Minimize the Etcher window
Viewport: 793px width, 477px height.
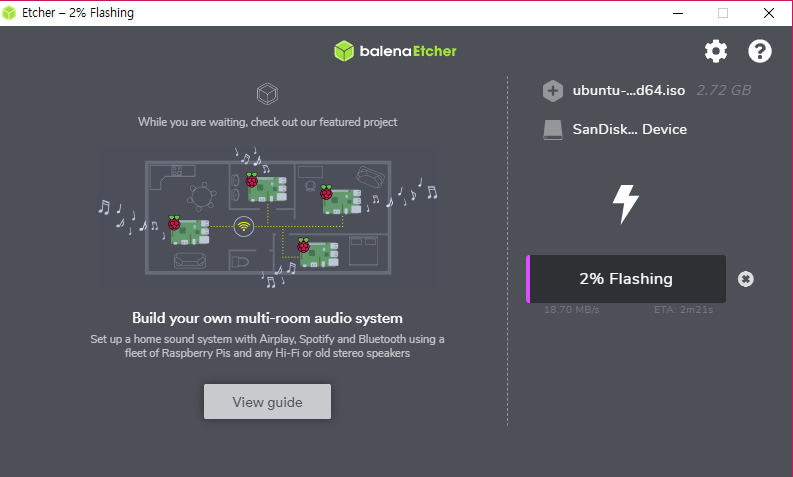click(x=678, y=13)
